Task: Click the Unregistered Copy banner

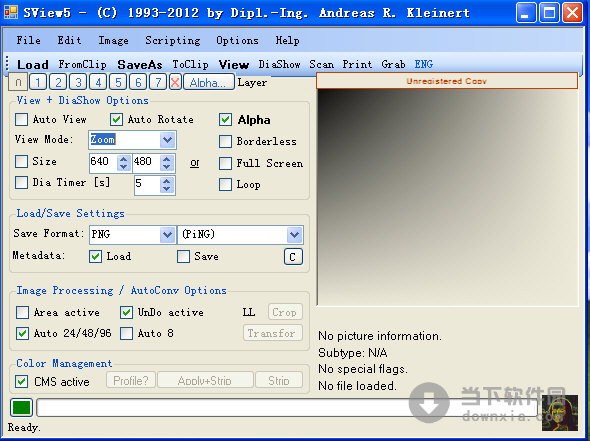Action: point(447,81)
